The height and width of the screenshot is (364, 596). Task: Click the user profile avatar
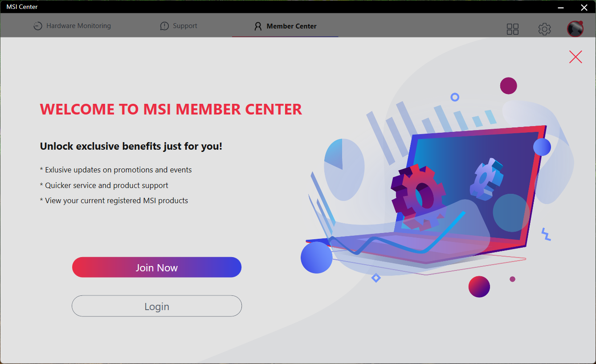pyautogui.click(x=575, y=29)
